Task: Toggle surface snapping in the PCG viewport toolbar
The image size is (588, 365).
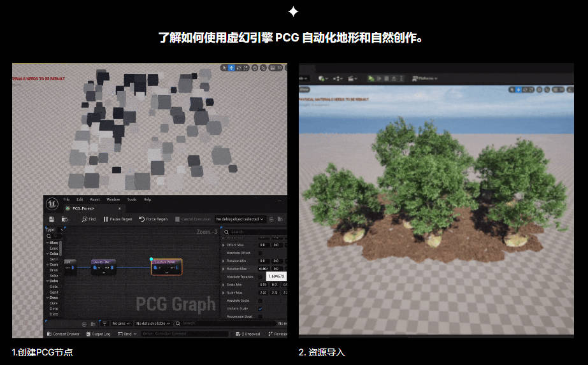Action: point(263,68)
